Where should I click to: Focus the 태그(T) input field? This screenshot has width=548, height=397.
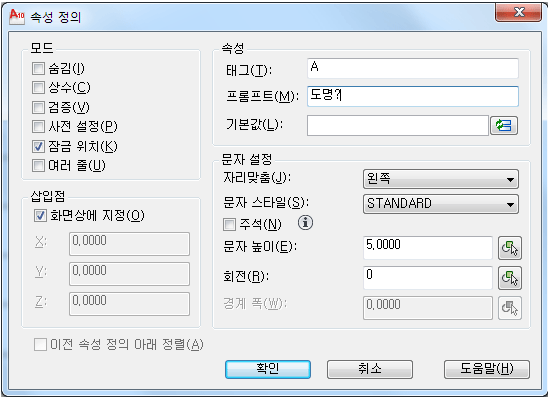click(x=413, y=68)
